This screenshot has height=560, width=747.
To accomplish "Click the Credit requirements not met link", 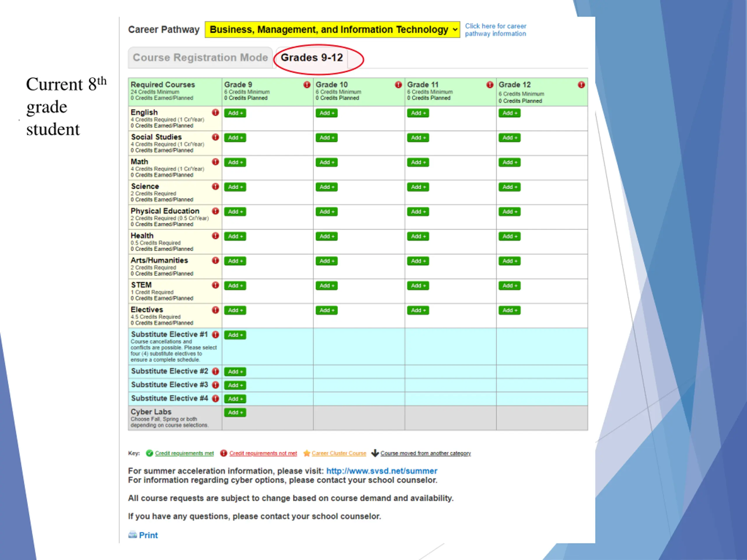I will click(x=263, y=453).
